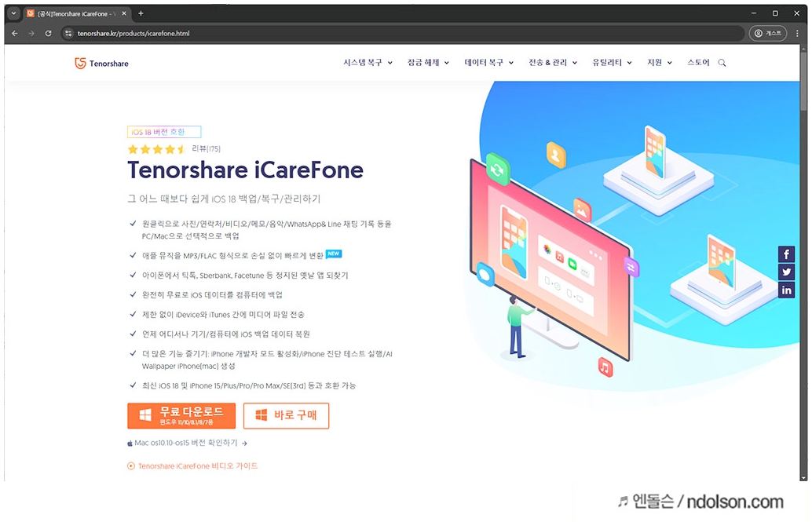
Task: Click NEW badge beside 애플 뮤직 feature
Action: [334, 254]
